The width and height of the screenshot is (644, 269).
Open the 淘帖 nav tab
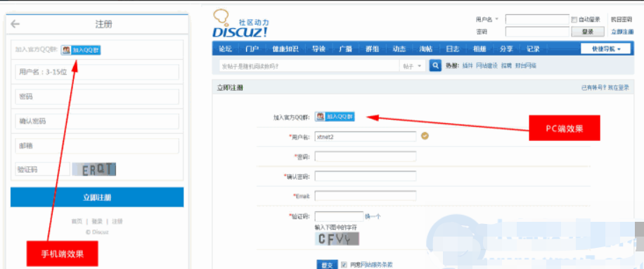pos(425,49)
